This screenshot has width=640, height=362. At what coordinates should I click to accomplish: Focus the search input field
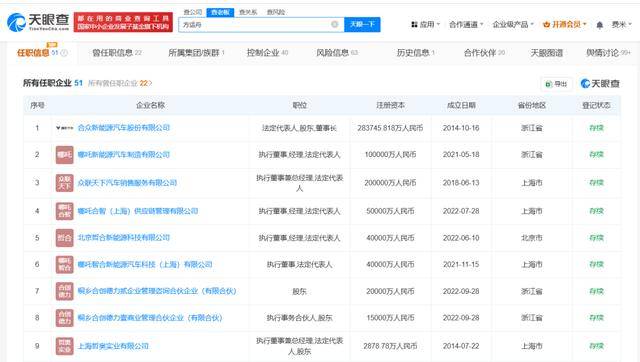[x=255, y=24]
